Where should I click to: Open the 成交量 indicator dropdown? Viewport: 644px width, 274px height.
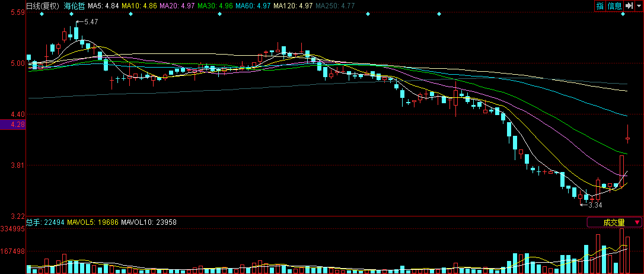click(x=614, y=222)
